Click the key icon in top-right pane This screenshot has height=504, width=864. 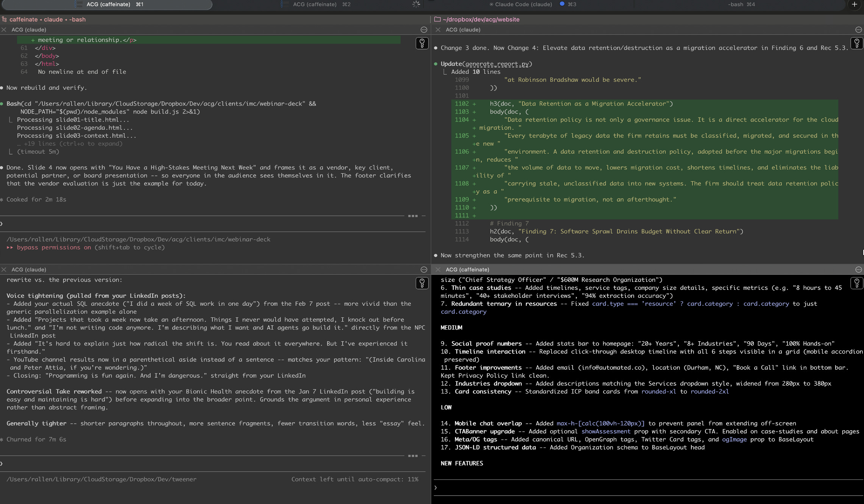(x=856, y=43)
